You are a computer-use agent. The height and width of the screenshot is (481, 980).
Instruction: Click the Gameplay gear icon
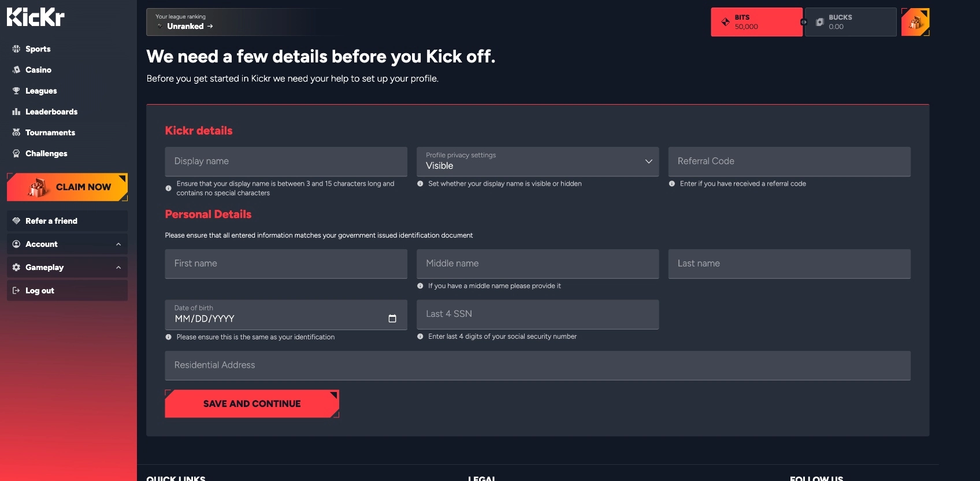[x=16, y=267]
